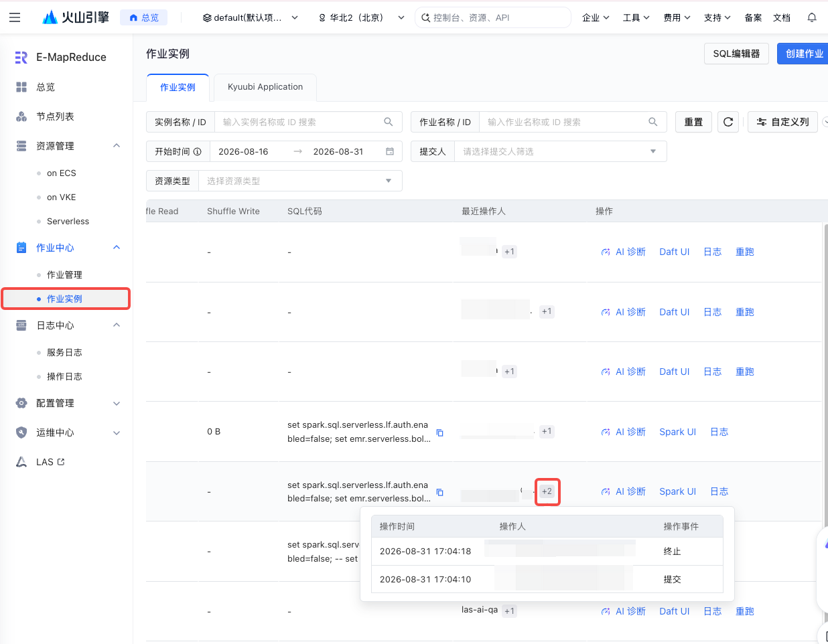Image resolution: width=828 pixels, height=644 pixels.
Task: Open 作业管理 in the sidebar
Action: [x=64, y=274]
